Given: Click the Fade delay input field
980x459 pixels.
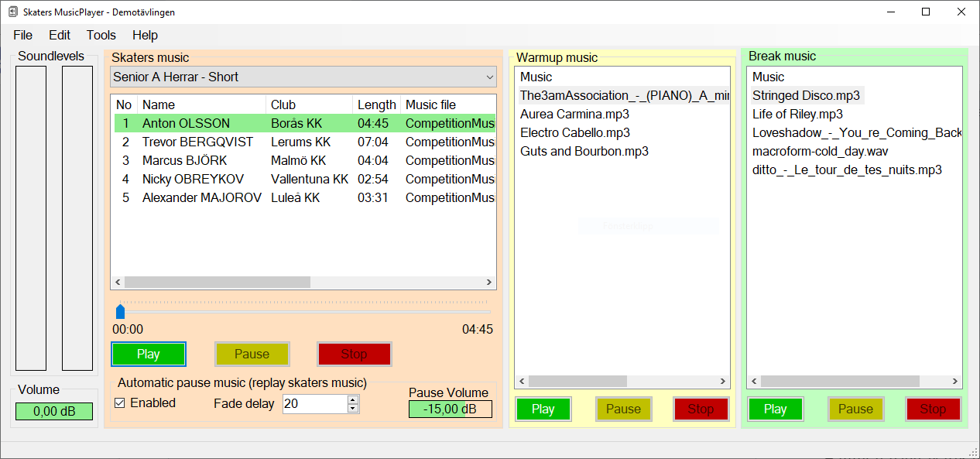Looking at the screenshot, I should [315, 403].
